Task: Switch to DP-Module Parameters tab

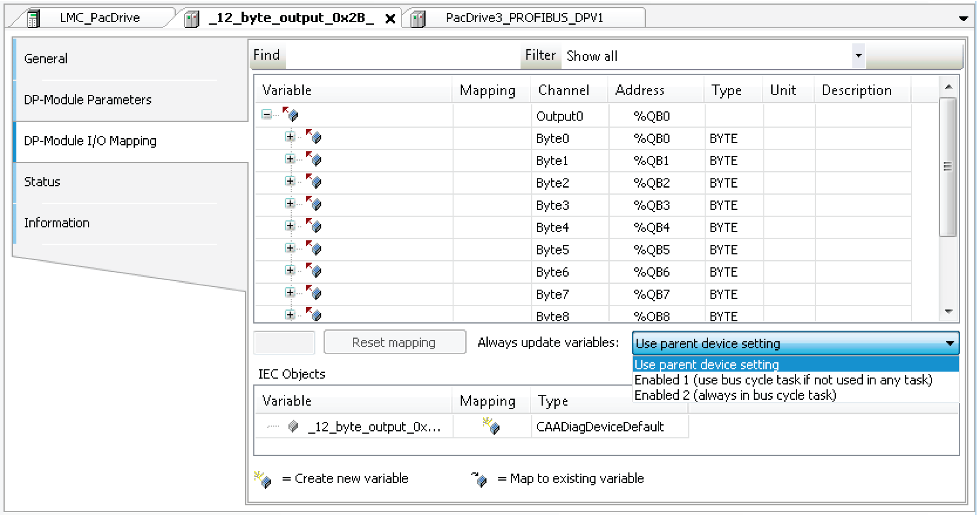Action: click(x=88, y=100)
